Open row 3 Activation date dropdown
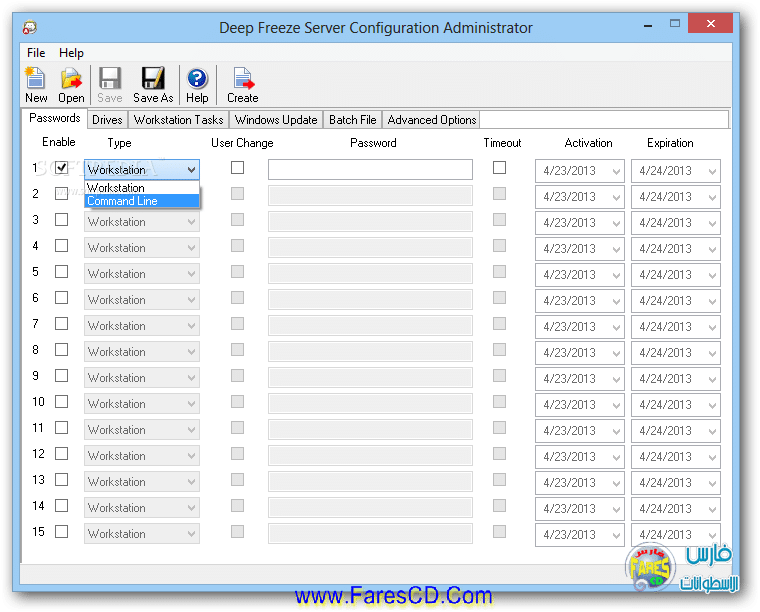Screen dimensions: 760x612 coord(616,223)
